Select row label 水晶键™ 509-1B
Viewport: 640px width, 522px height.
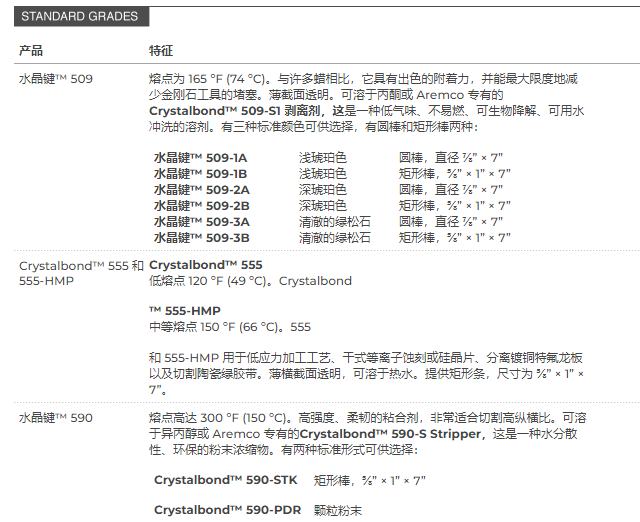coord(200,174)
